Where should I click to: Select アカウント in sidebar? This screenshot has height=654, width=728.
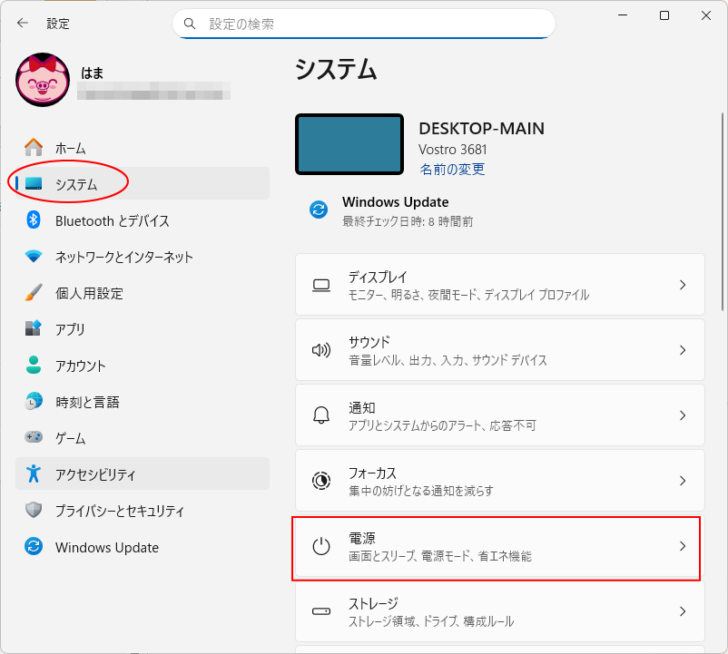coord(142,365)
